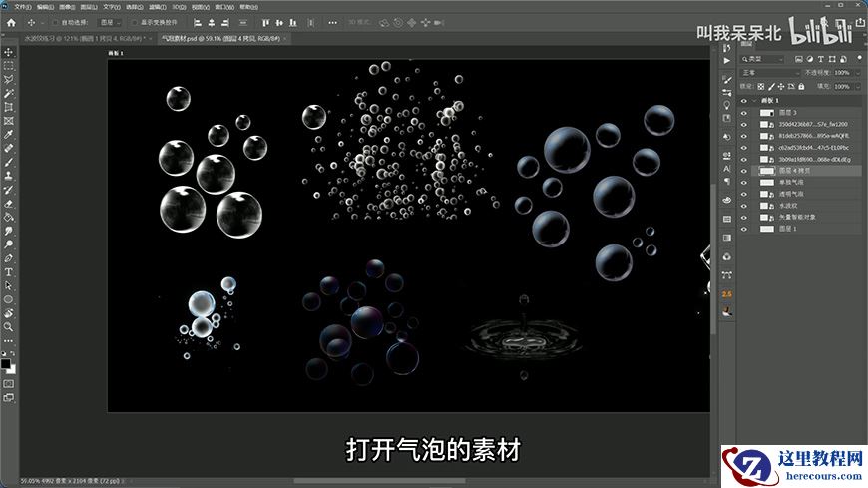
Task: Toggle the Quick Mask mode icon
Action: pyautogui.click(x=8, y=384)
